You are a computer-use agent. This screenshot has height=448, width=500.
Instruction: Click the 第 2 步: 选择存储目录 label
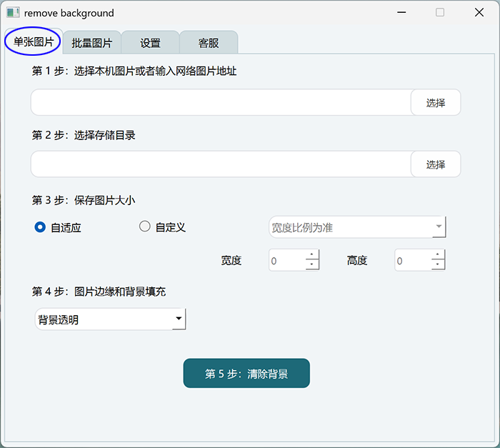(x=84, y=135)
